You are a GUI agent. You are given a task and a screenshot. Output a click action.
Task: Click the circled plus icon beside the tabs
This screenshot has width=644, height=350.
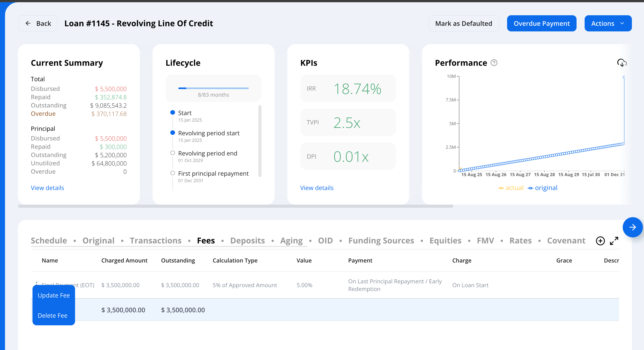pos(600,241)
